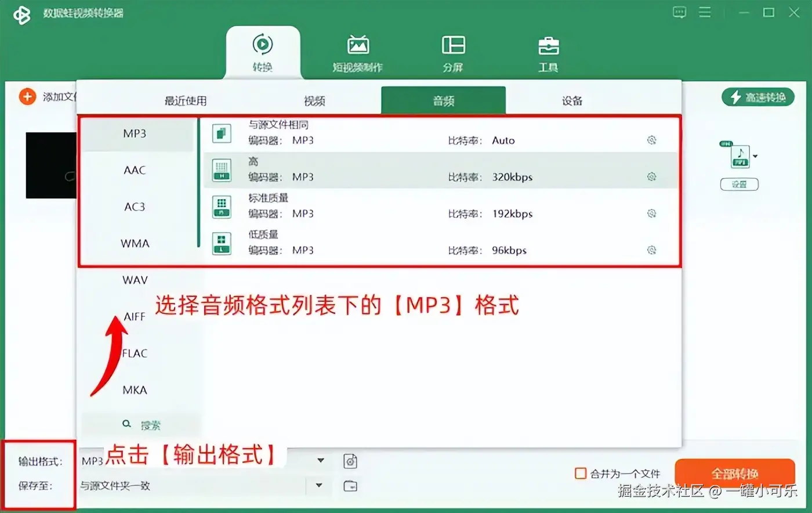Screen dimensions: 812x513
Task: Switch to the 分屏 split-screen tab
Action: point(453,53)
